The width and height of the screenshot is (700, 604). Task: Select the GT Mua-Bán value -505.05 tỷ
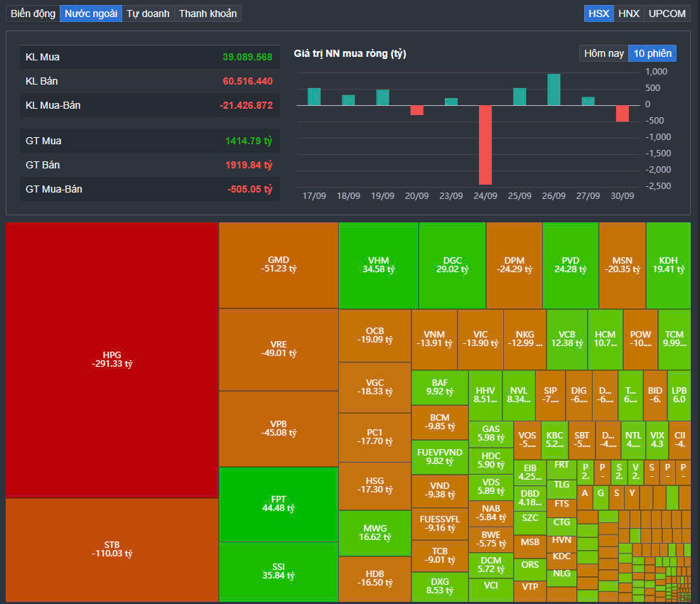[x=250, y=189]
